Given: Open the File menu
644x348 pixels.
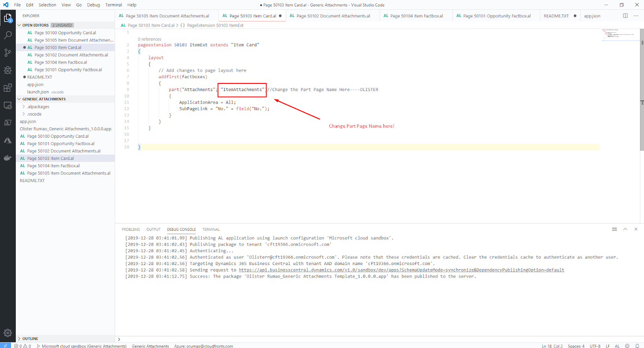Looking at the screenshot, I should coord(17,5).
